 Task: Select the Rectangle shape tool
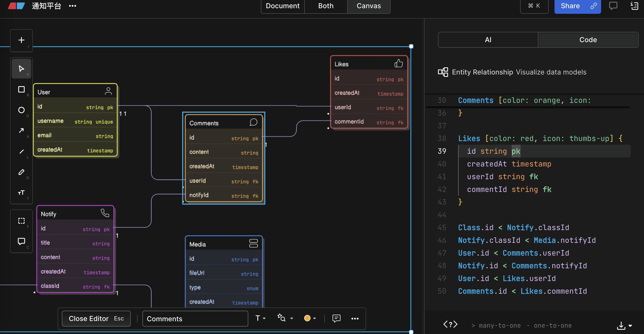click(21, 89)
